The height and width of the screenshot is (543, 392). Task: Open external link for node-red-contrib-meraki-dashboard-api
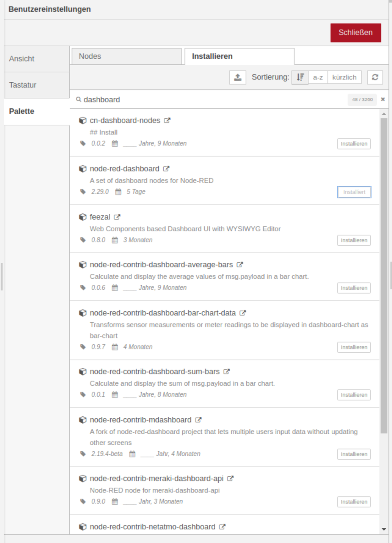tap(230, 479)
